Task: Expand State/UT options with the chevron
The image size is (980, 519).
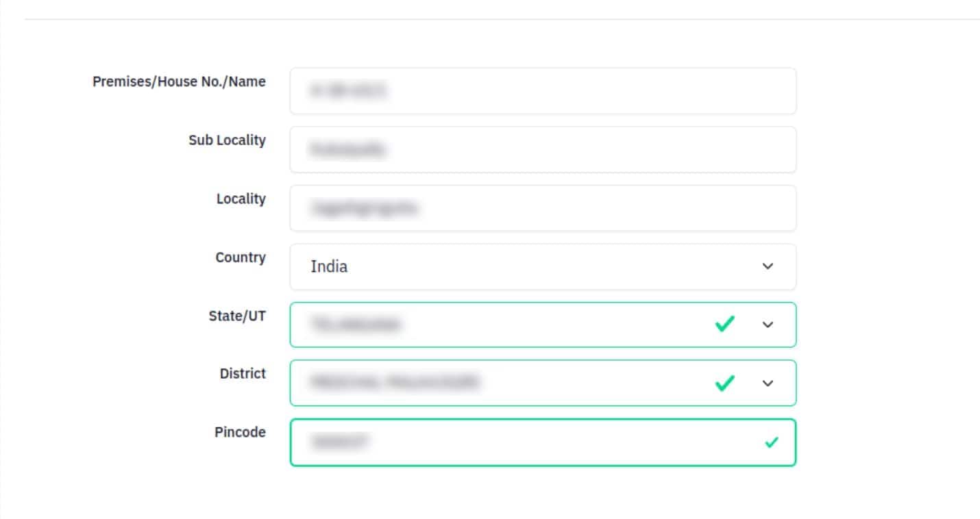Action: tap(768, 325)
